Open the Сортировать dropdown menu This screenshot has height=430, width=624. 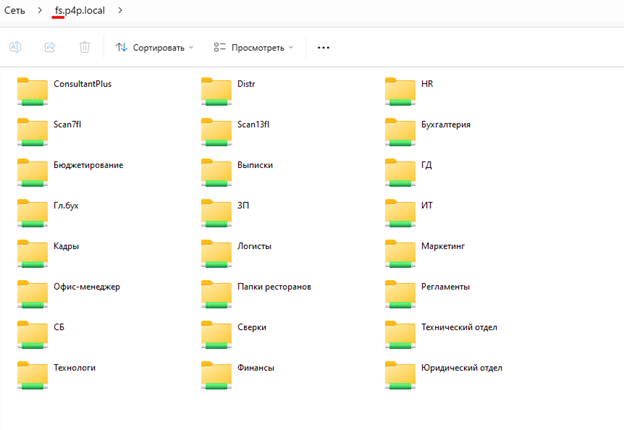[154, 47]
